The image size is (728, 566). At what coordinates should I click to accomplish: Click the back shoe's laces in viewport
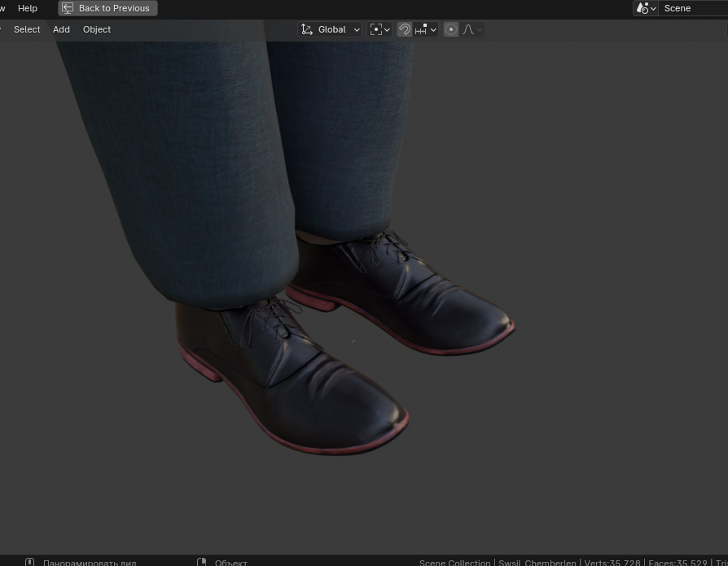pos(393,246)
